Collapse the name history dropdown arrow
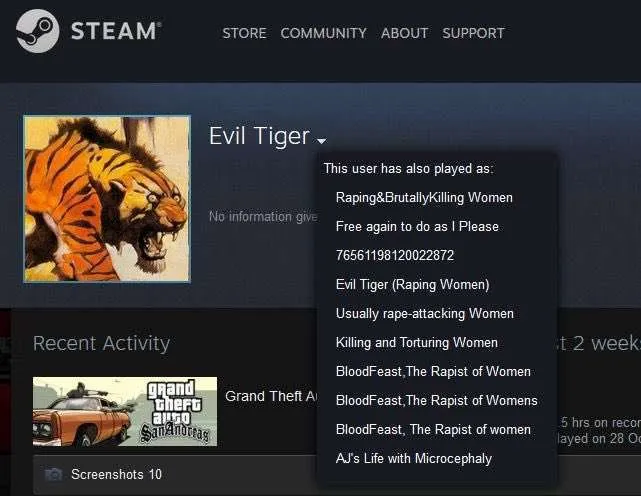641x496 pixels. click(322, 141)
